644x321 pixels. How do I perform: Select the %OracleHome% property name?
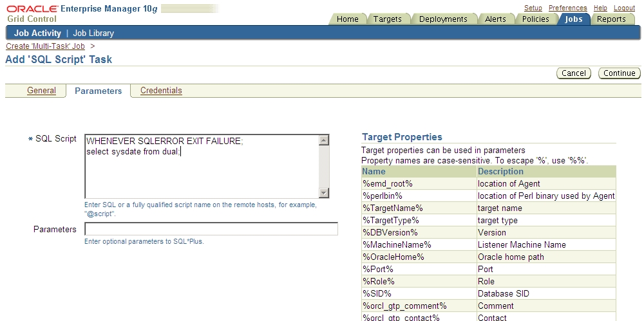pos(393,257)
